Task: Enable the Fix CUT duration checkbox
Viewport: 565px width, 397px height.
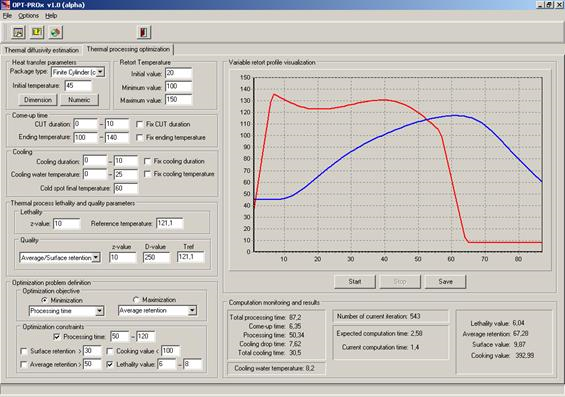Action: click(139, 124)
